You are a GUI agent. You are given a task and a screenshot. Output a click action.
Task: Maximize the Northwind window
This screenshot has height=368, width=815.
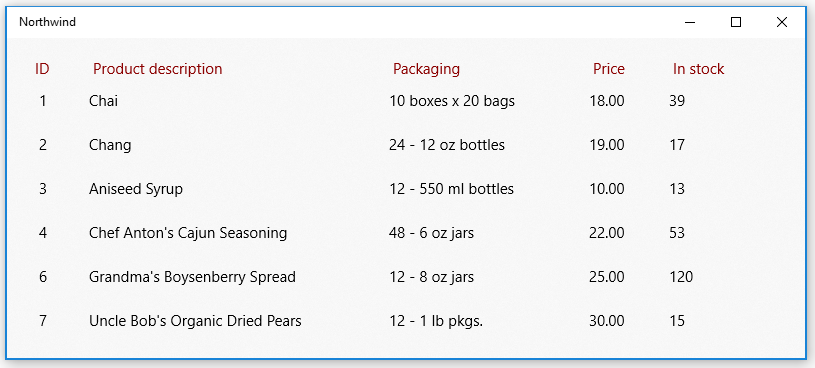735,22
